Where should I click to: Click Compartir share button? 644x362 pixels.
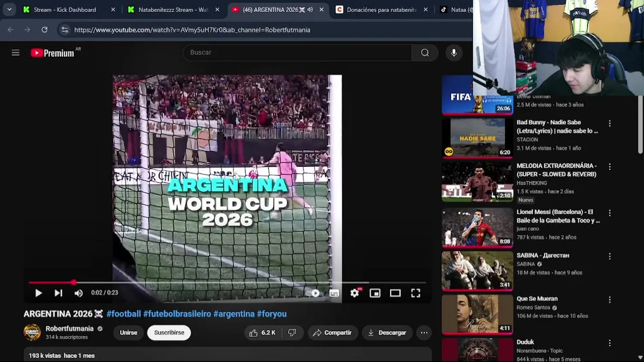pos(333,333)
